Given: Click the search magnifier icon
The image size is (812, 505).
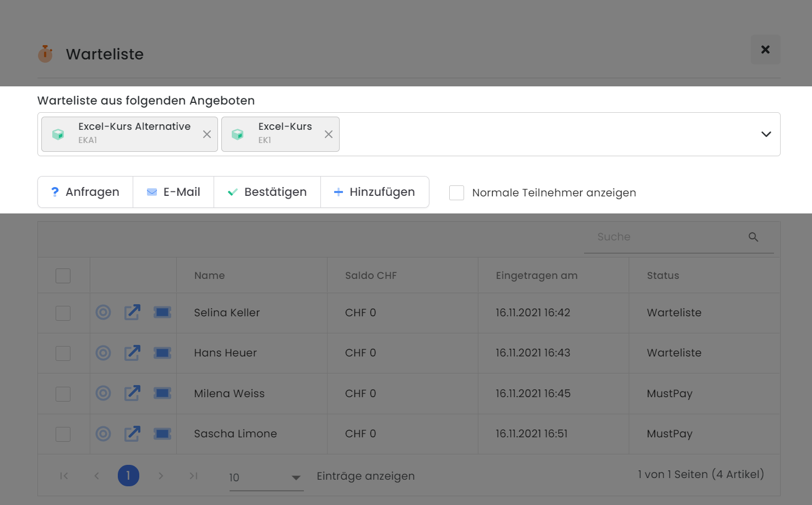Looking at the screenshot, I should [753, 237].
